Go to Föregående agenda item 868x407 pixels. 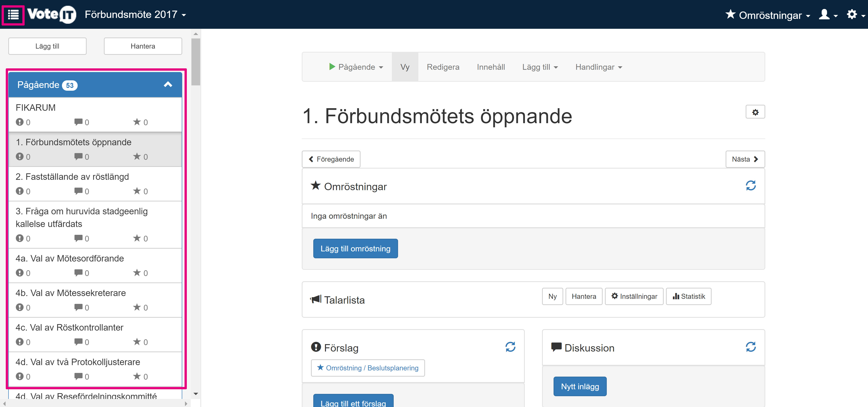click(x=331, y=159)
